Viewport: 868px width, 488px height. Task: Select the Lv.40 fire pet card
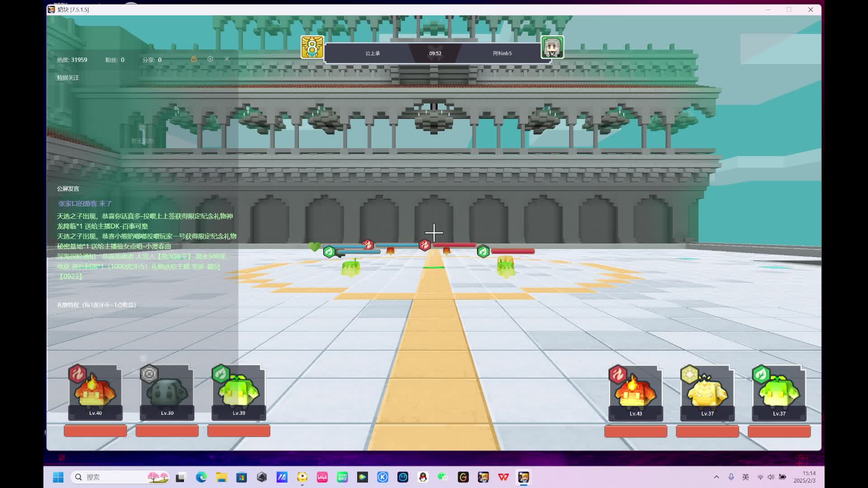tap(95, 392)
